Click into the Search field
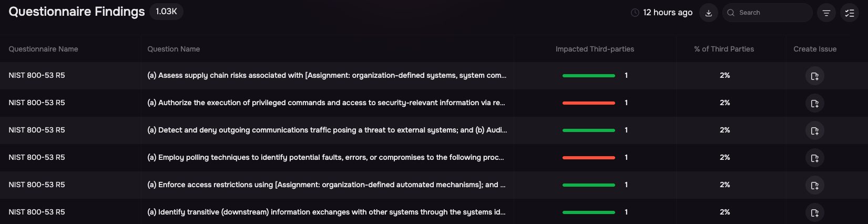Screen dimensions: 868x224 coord(768,13)
